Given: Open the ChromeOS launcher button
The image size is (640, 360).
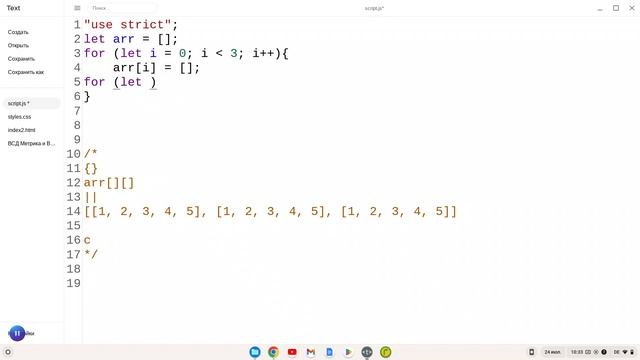Looking at the screenshot, I should (x=7, y=352).
